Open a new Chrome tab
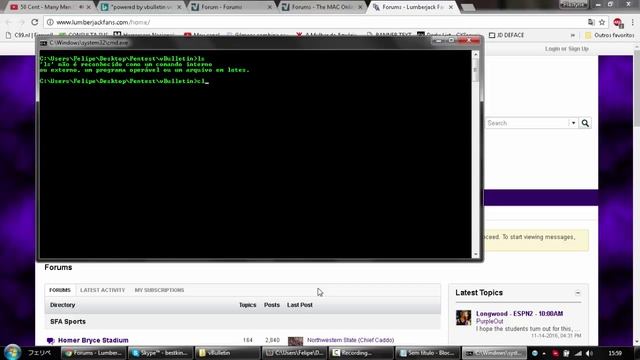This screenshot has width=640, height=360. pos(468,8)
